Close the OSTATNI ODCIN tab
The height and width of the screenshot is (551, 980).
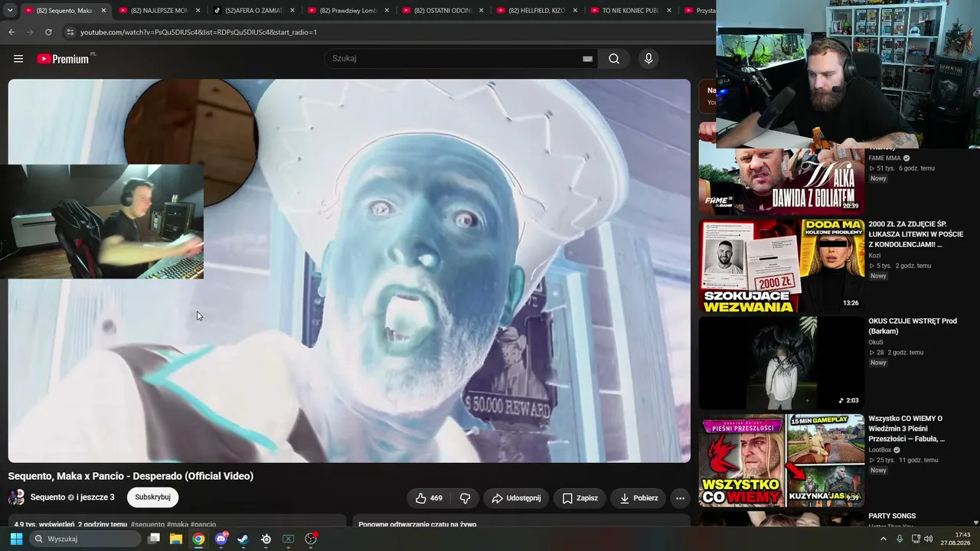point(481,11)
